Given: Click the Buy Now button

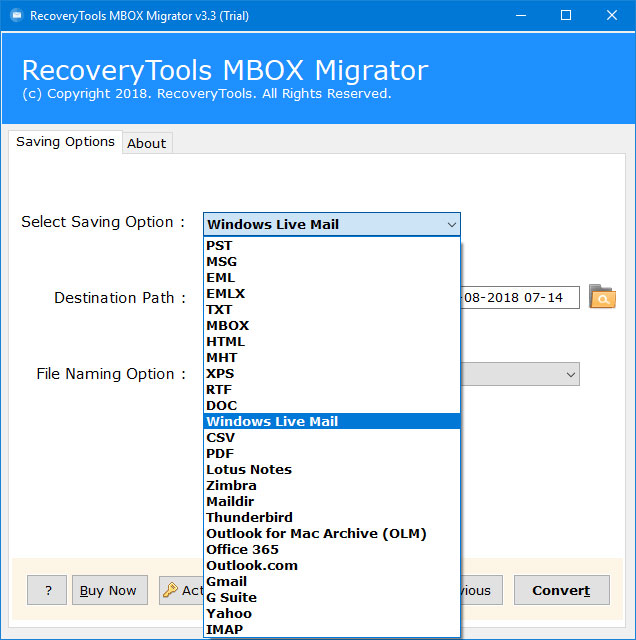Looking at the screenshot, I should (x=110, y=590).
